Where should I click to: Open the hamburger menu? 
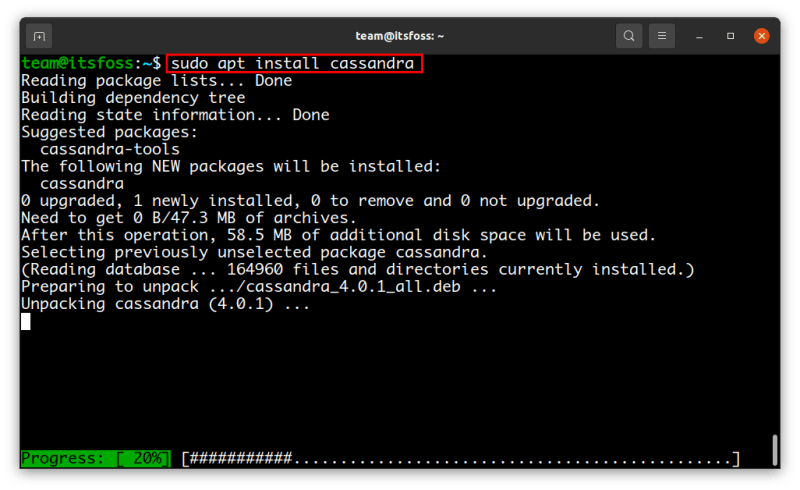[x=661, y=36]
